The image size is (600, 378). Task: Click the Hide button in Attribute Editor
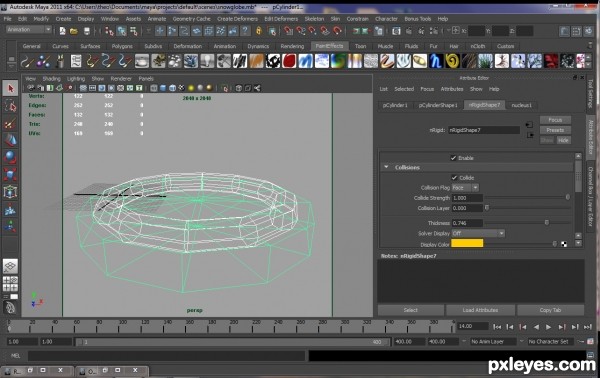pos(563,140)
